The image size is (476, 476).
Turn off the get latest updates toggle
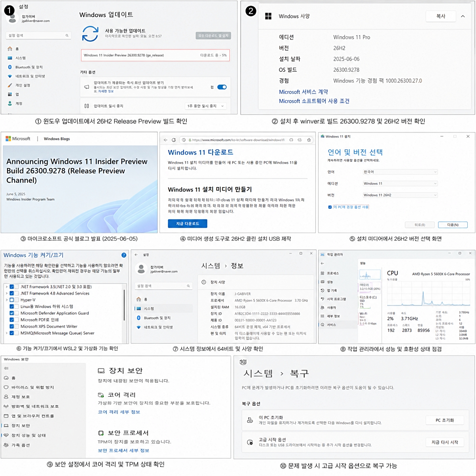pyautogui.click(x=222, y=87)
